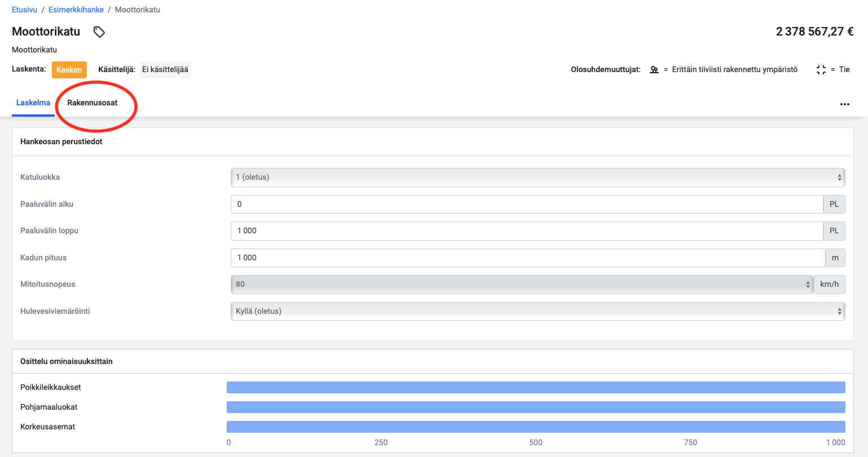868x457 pixels.
Task: Click the PL unit beside Paaluvälin loppu
Action: [x=834, y=230]
